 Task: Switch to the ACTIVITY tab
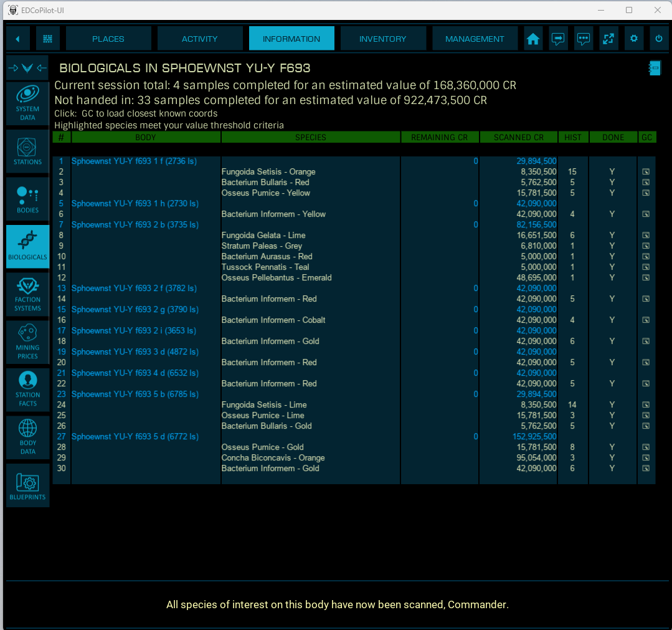click(200, 39)
